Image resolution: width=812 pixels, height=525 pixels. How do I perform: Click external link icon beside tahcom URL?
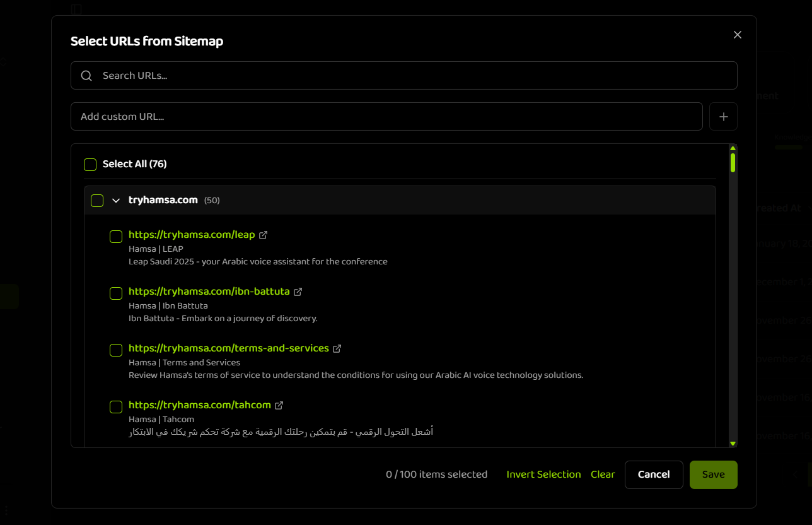point(279,405)
